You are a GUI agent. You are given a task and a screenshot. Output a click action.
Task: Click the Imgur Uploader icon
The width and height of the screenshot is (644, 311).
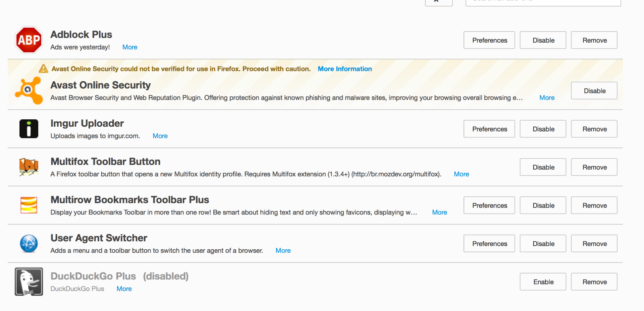(x=29, y=129)
